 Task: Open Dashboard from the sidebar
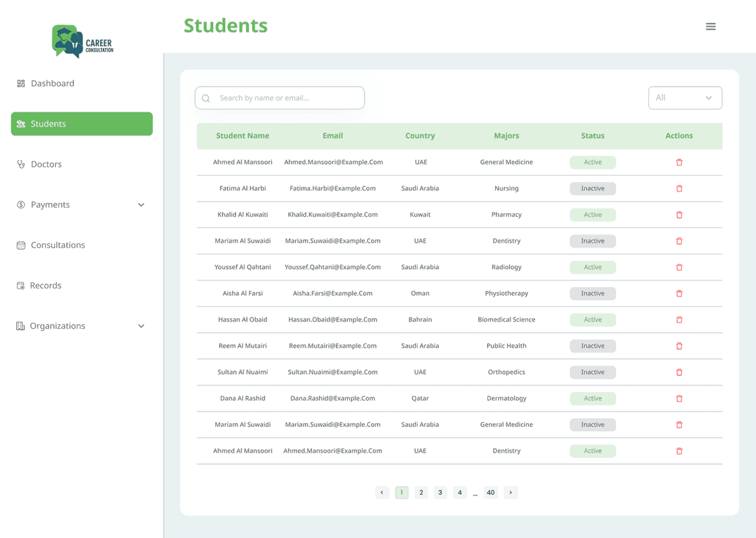pyautogui.click(x=52, y=83)
